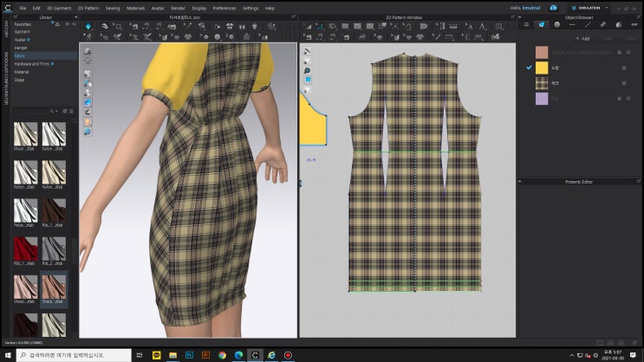
Task: Click the cloud sync icon beside username
Action: coord(554,8)
